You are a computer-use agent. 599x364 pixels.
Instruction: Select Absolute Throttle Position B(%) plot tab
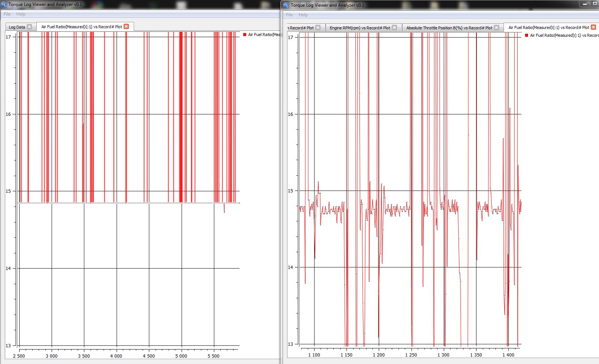[x=449, y=28]
